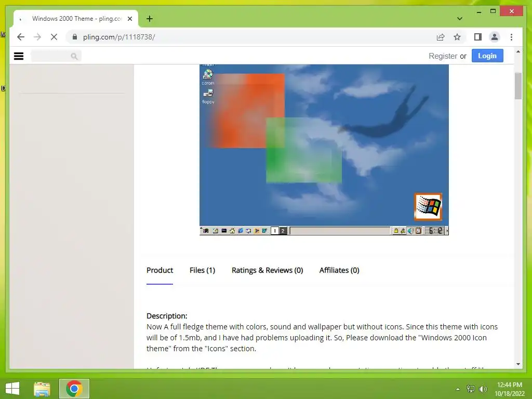Click the page scrollbar thumb
This screenshot has height=399, width=532.
coord(518,86)
